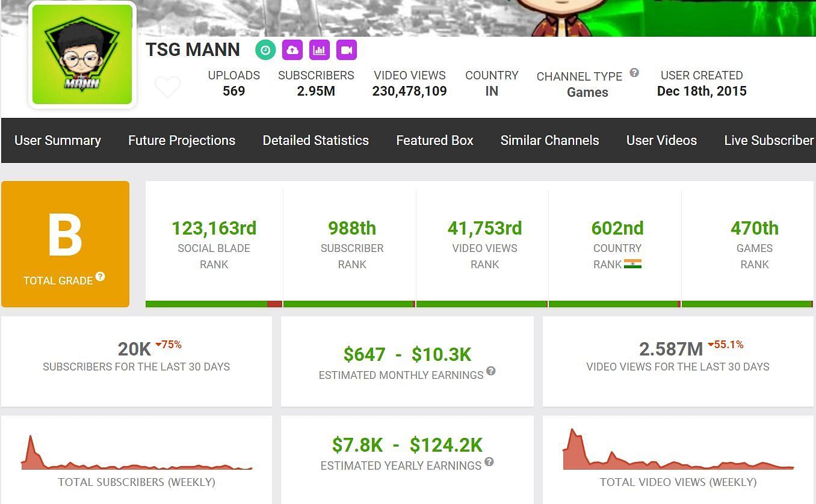Click the Total Video Views weekly chart

(x=678, y=449)
